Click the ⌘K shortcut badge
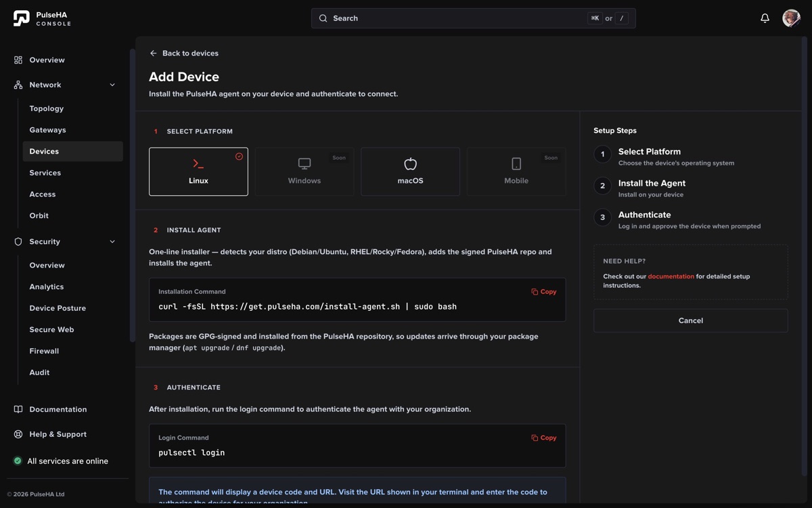This screenshot has width=812, height=508. coord(595,18)
